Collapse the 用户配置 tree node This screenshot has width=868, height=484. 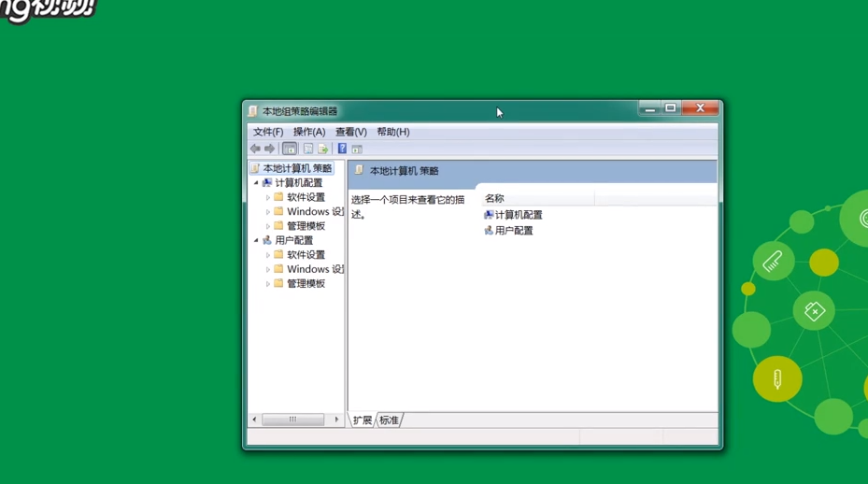point(256,240)
